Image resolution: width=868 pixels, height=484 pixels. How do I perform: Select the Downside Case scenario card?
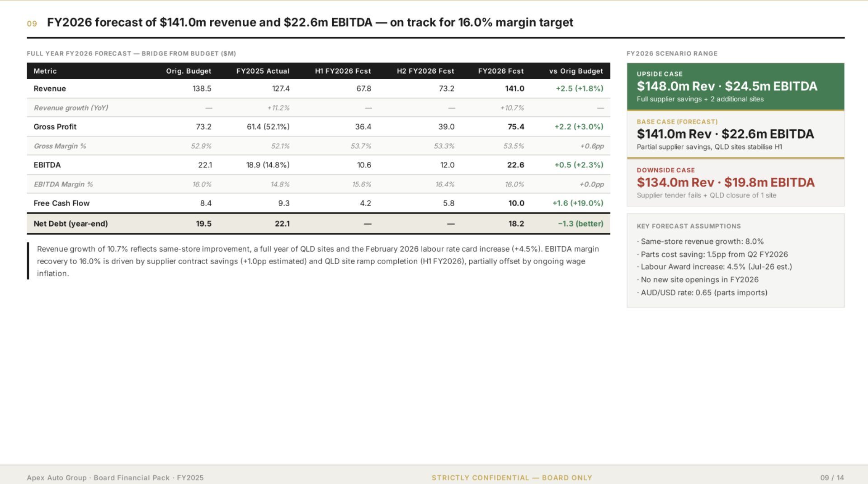point(736,183)
